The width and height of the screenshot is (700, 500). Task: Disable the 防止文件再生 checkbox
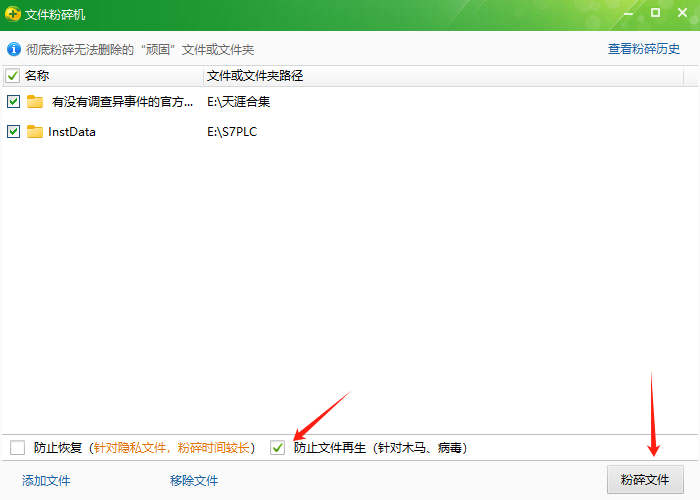click(277, 447)
